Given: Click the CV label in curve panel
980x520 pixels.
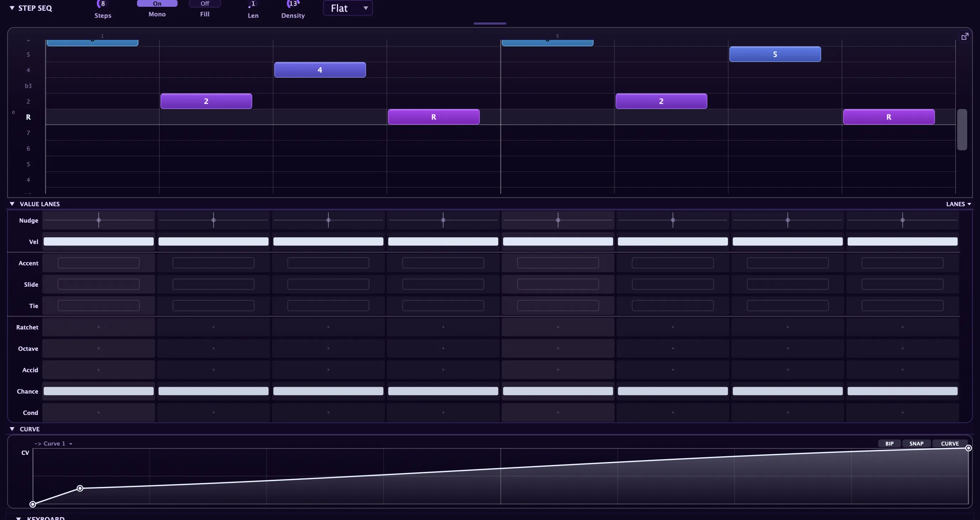Looking at the screenshot, I should coord(25,453).
